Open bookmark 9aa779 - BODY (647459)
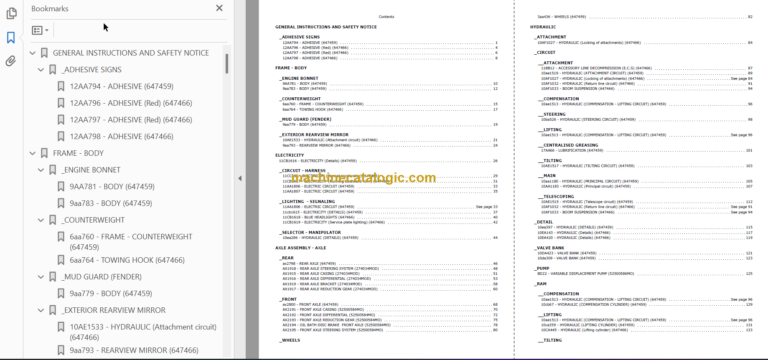Image resolution: width=768 pixels, height=360 pixels. pos(111,293)
